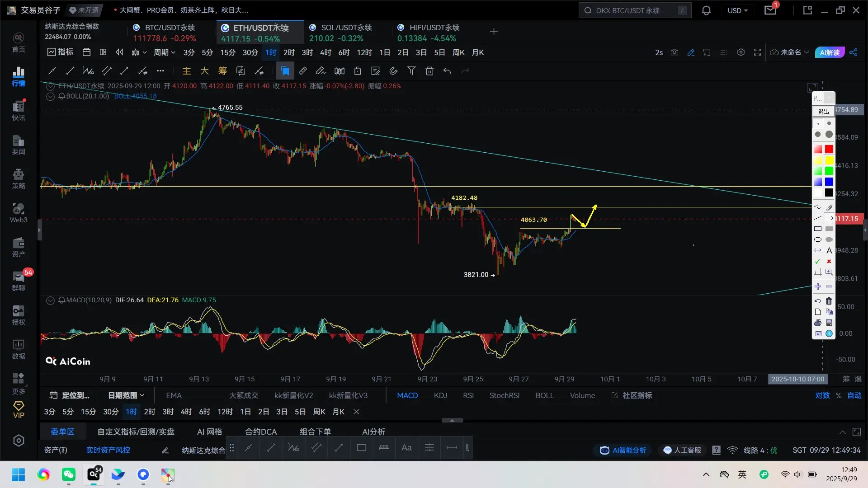The height and width of the screenshot is (488, 868).
Task: Click 退出 exit button on pen palette
Action: [823, 111]
